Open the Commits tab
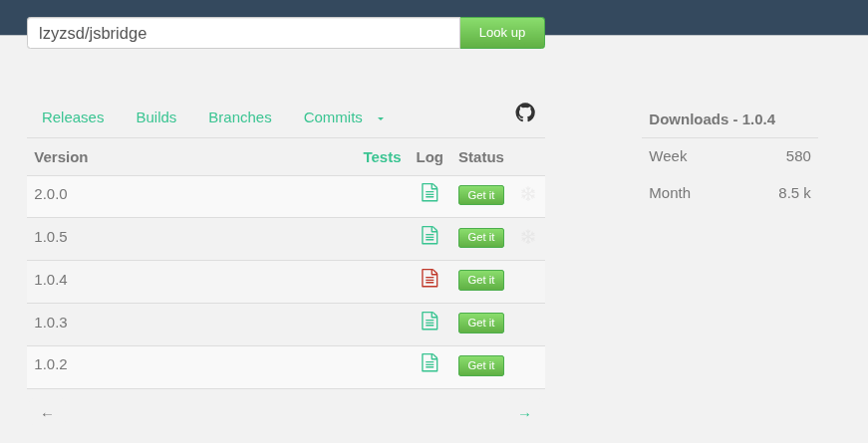 click(333, 117)
